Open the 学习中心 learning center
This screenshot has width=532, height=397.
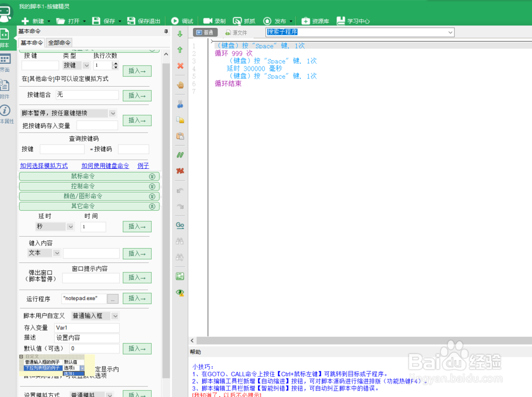coord(353,21)
